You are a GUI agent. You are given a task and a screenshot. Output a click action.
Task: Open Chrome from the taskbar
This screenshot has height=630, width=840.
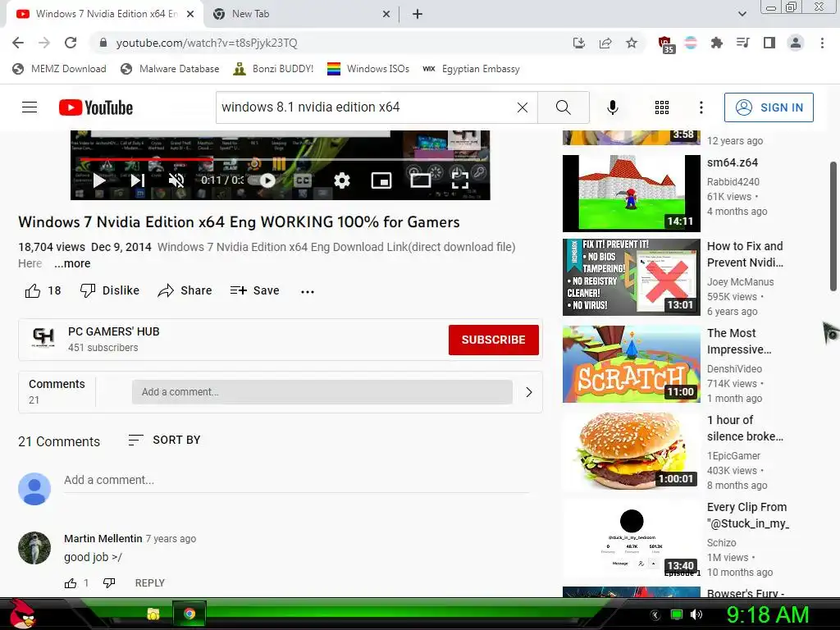pos(189,614)
